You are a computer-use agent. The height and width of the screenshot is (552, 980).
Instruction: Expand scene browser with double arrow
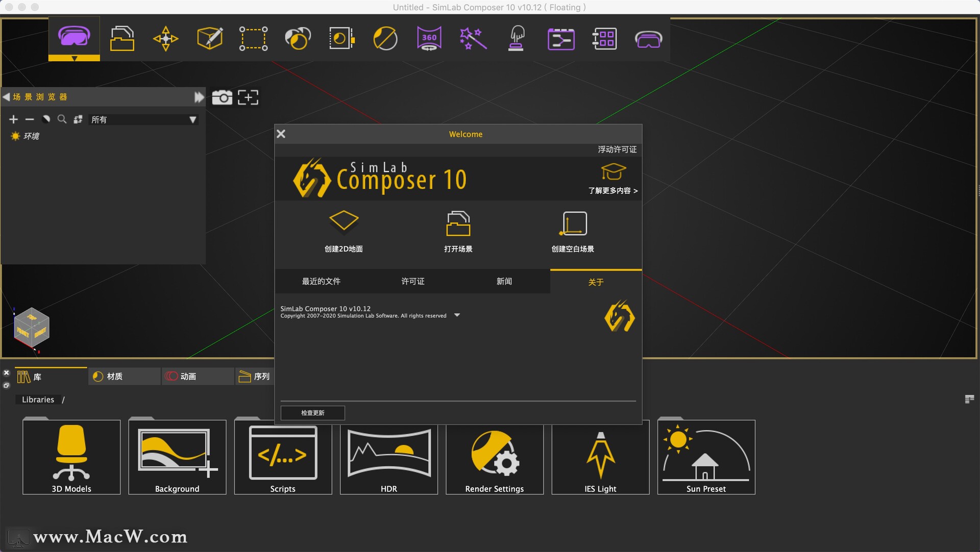(x=199, y=97)
